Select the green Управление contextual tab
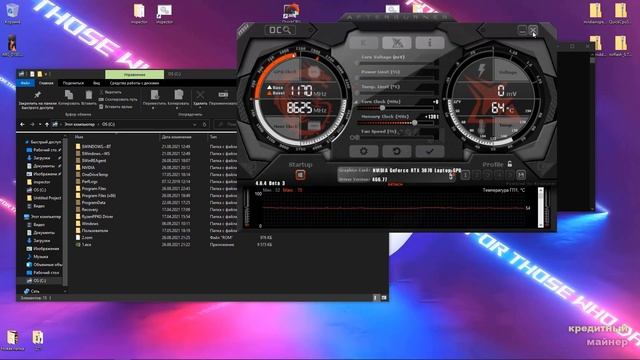 [x=135, y=74]
